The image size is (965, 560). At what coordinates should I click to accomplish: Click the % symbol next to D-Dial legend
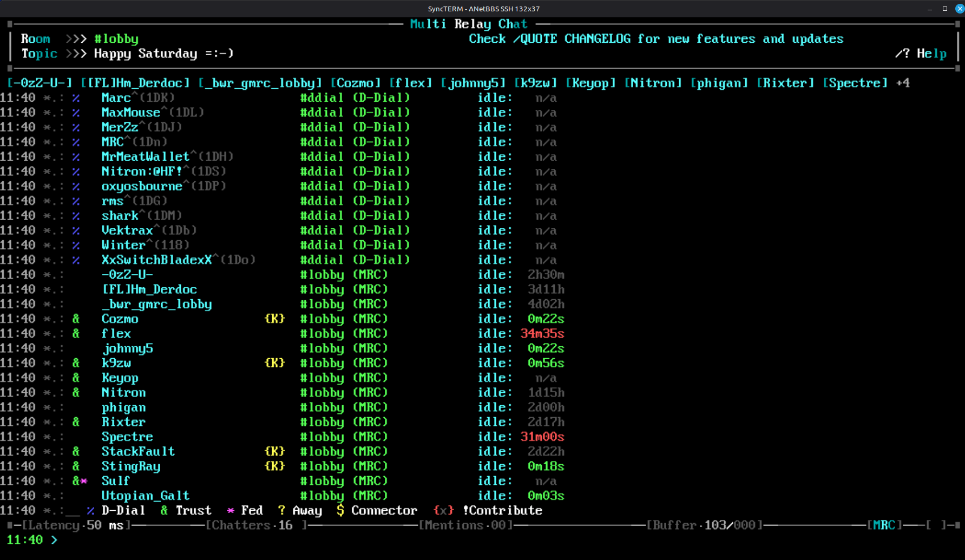90,510
